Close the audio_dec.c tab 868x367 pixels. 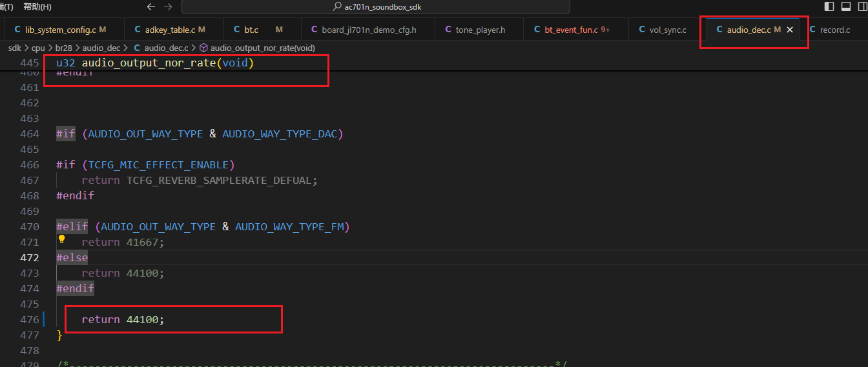click(x=789, y=30)
